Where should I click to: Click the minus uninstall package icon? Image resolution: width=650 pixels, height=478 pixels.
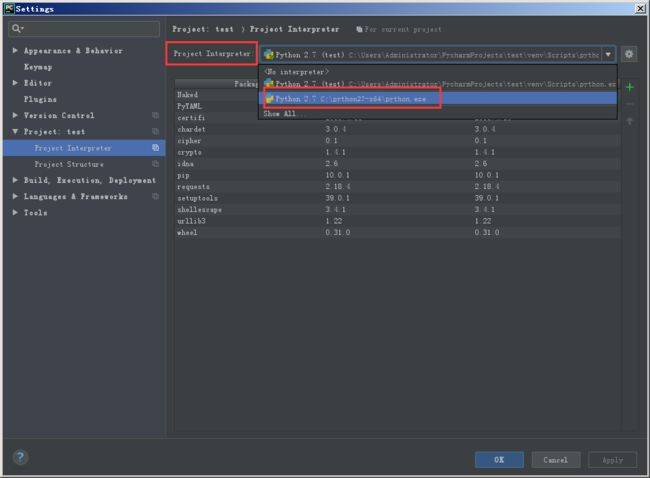630,104
